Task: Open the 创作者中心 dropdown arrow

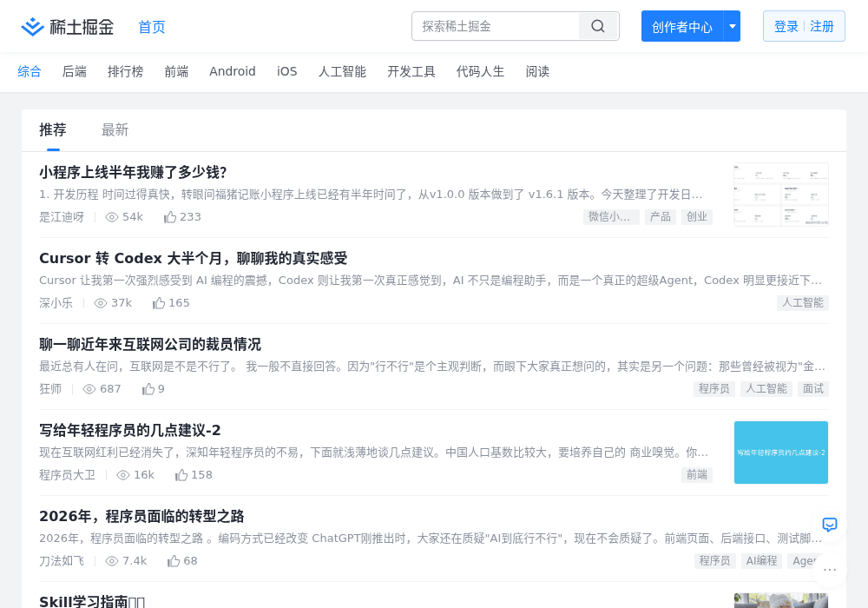Action: pos(733,26)
